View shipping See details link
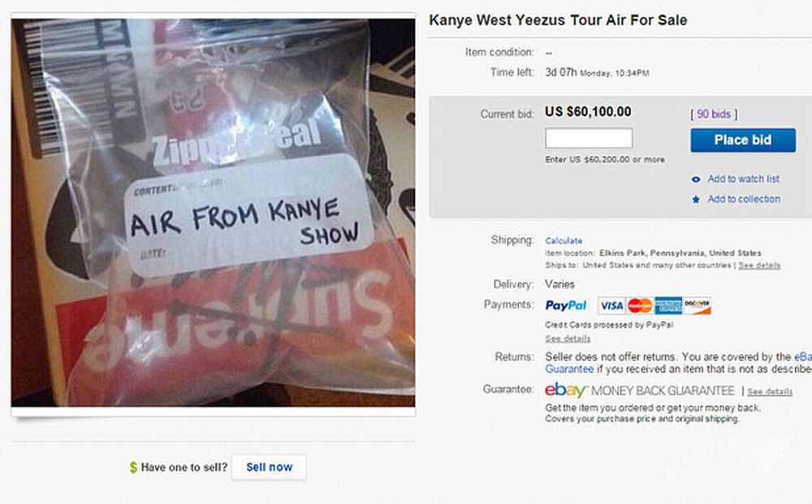The image size is (812, 504). click(759, 265)
